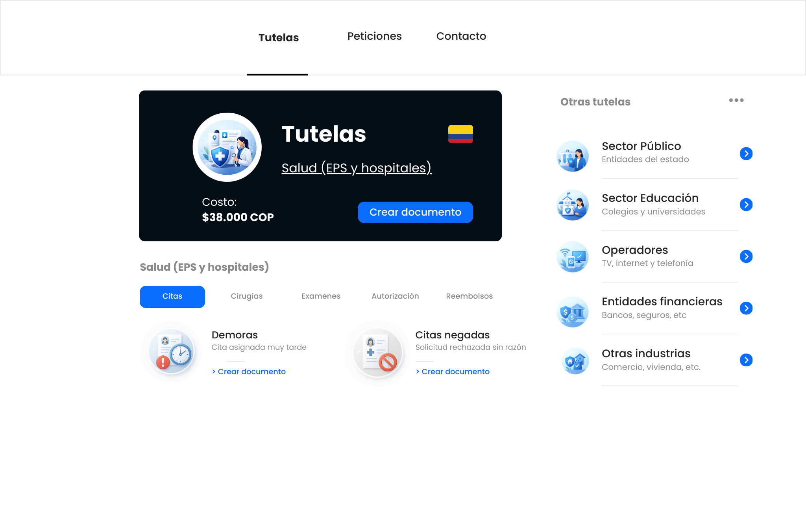Open Entidades financieras via the blue chevron
This screenshot has height=532, width=806.
(x=746, y=308)
